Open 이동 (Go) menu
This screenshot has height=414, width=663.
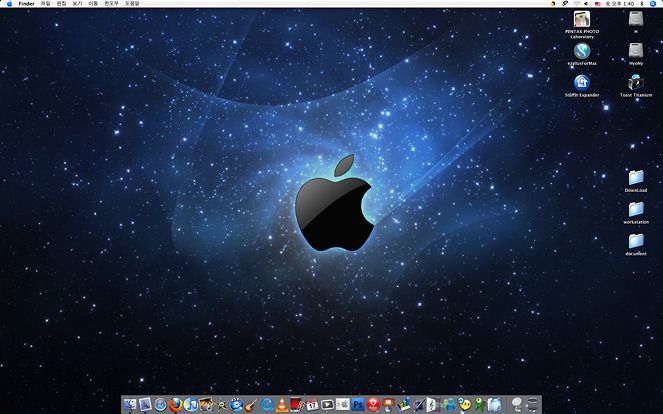click(93, 3)
